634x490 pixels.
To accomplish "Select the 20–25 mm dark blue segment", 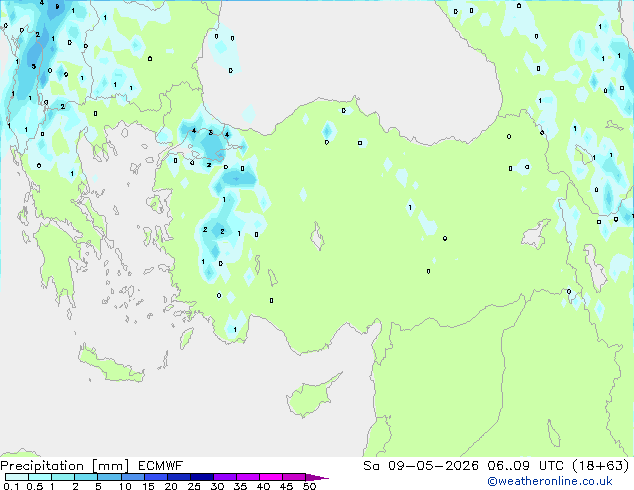I will coord(179,477).
